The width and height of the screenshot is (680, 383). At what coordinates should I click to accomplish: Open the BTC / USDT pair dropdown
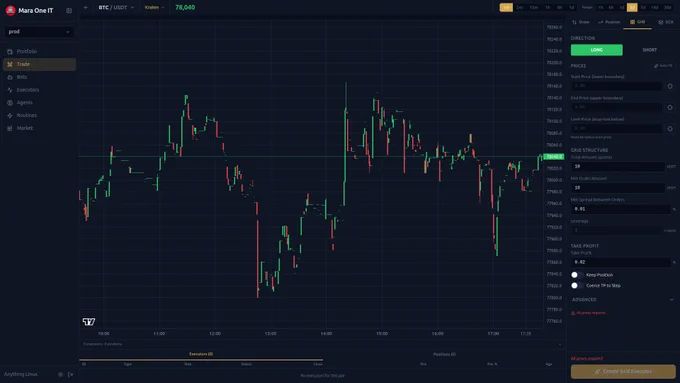click(116, 7)
